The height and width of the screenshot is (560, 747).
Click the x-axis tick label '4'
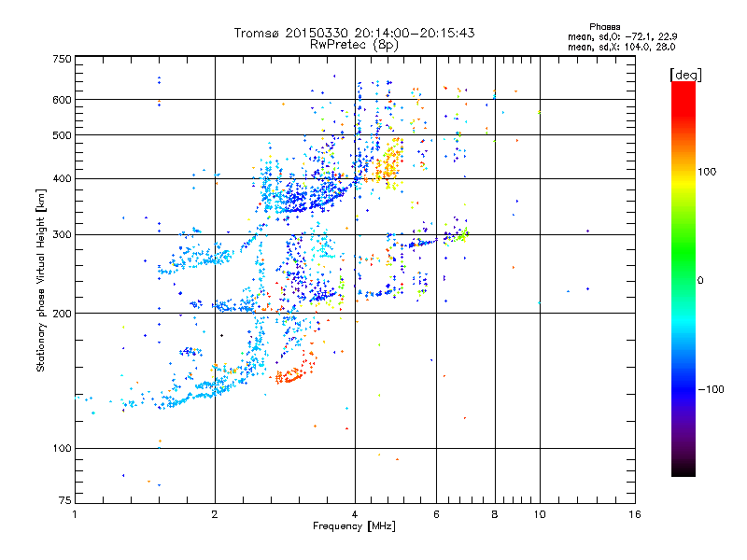(355, 514)
